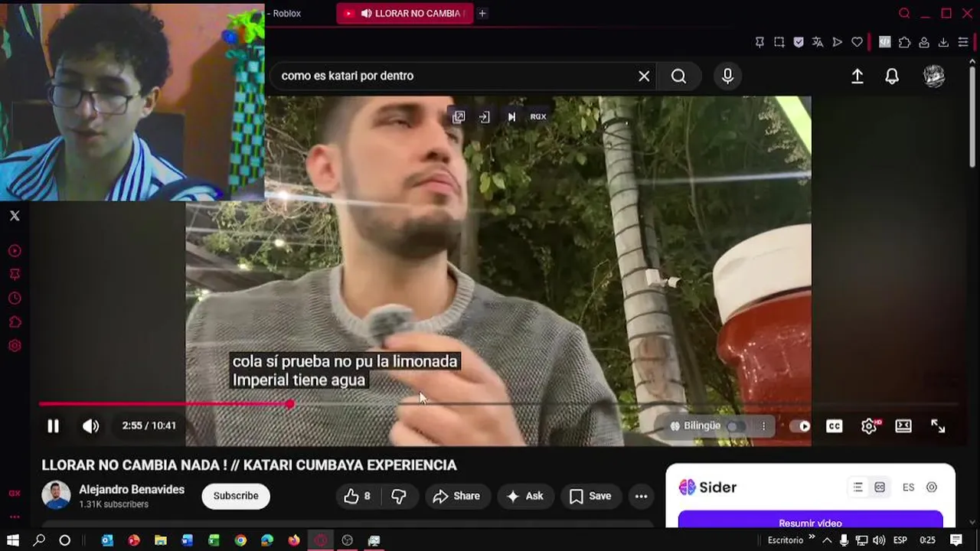Viewport: 980px width, 551px height.
Task: Open File Explorer on the taskbar
Action: [x=160, y=540]
